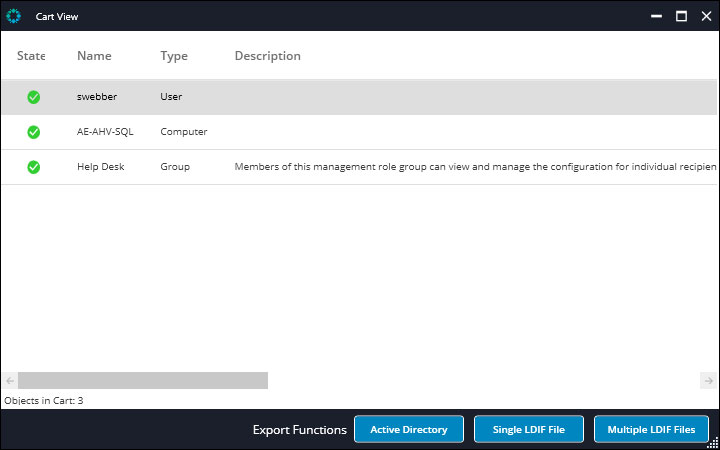Image resolution: width=720 pixels, height=450 pixels.
Task: Minimize the Cart View window
Action: 657,16
